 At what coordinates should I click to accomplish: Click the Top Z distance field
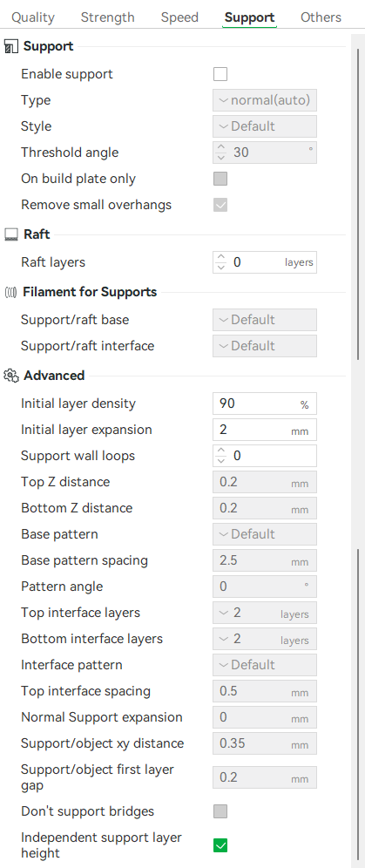(x=265, y=482)
